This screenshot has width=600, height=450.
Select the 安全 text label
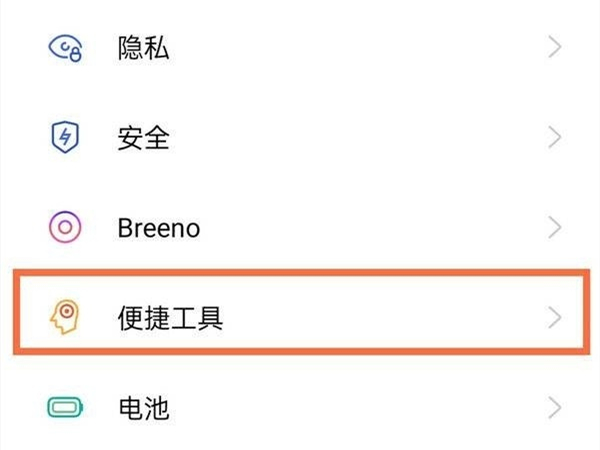[142, 138]
